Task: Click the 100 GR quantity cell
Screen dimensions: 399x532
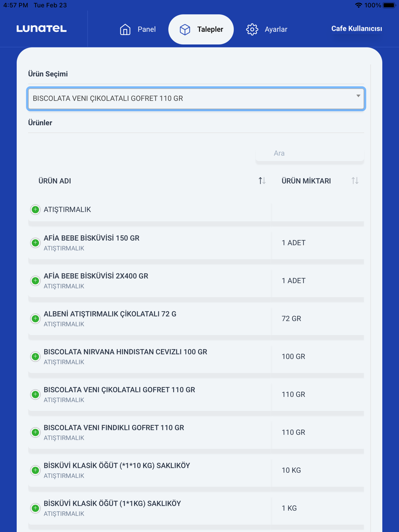Action: pyautogui.click(x=293, y=356)
